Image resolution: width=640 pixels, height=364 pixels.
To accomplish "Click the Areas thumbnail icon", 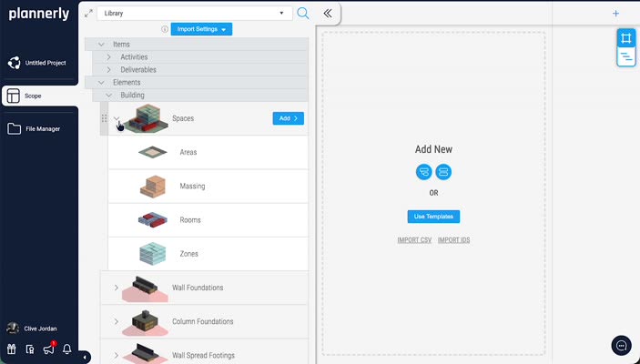I will click(x=153, y=152).
